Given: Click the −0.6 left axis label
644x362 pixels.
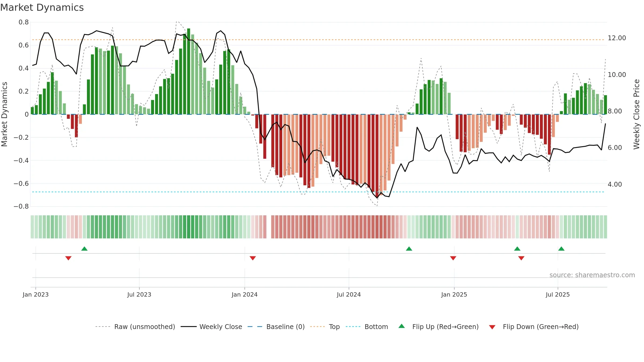Looking at the screenshot, I should pyautogui.click(x=21, y=183).
